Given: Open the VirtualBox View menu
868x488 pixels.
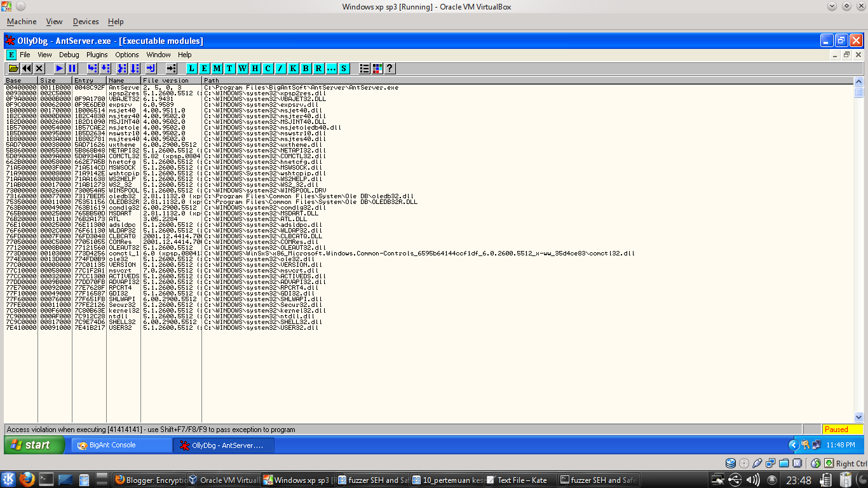Looking at the screenshot, I should (x=54, y=22).
